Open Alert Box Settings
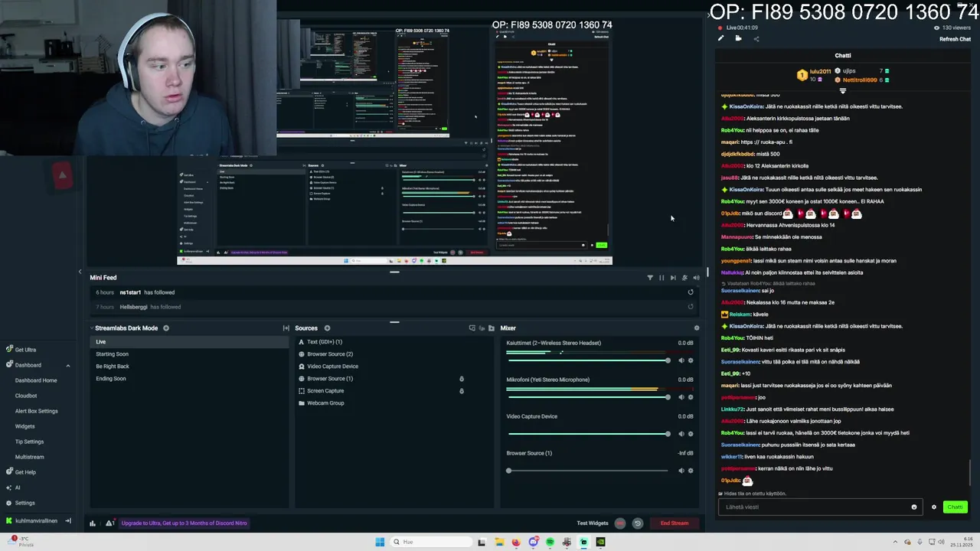980x551 pixels. 37,411
